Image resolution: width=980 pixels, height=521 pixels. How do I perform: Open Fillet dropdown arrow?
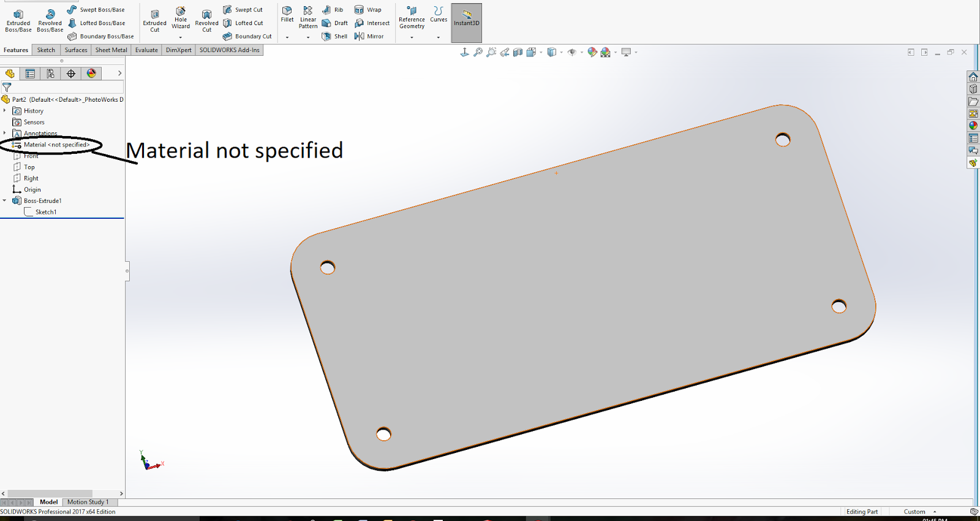(287, 37)
